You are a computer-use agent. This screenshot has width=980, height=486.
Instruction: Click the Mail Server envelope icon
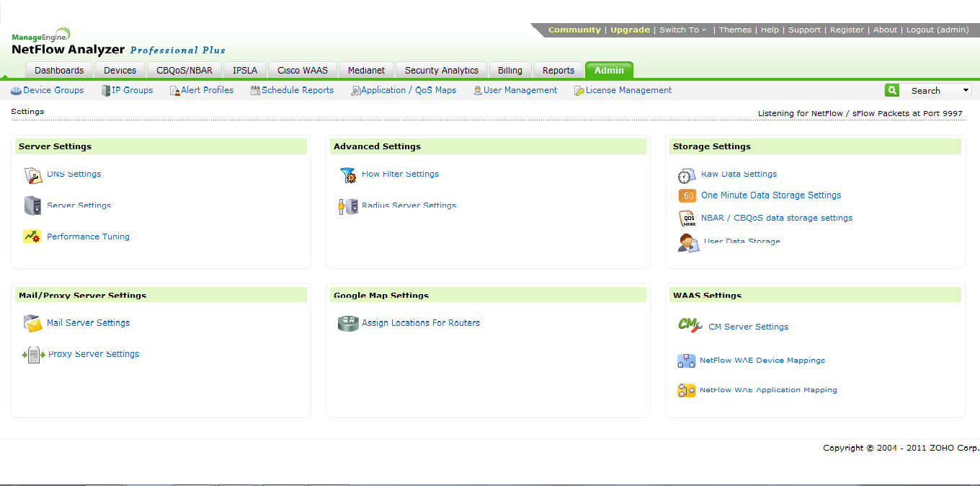tap(33, 324)
